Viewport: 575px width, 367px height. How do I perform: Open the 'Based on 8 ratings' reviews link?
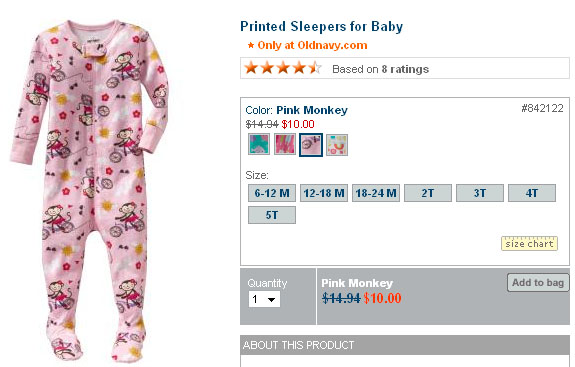pos(380,69)
